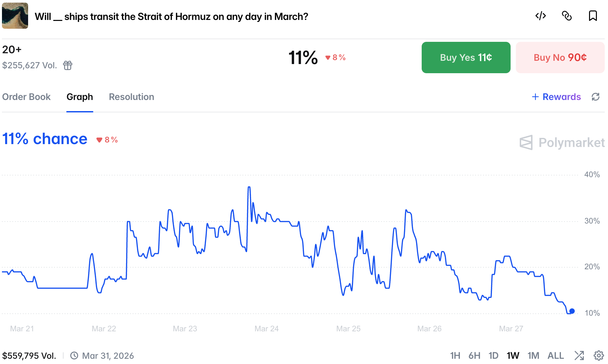Image resolution: width=608 pixels, height=364 pixels.
Task: Click the market thumbnail image
Action: (x=15, y=16)
